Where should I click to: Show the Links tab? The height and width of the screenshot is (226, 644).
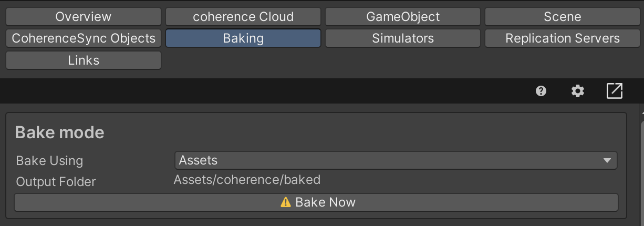pyautogui.click(x=84, y=60)
